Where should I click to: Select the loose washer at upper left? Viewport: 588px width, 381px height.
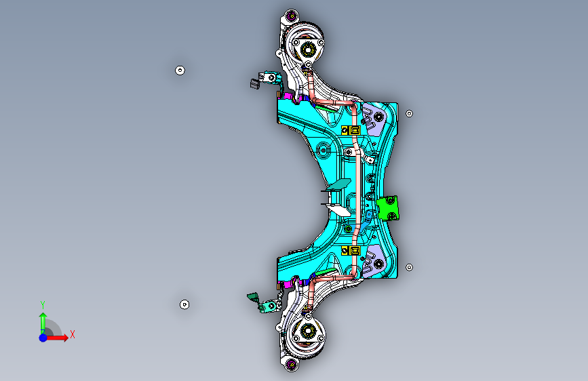click(x=180, y=71)
